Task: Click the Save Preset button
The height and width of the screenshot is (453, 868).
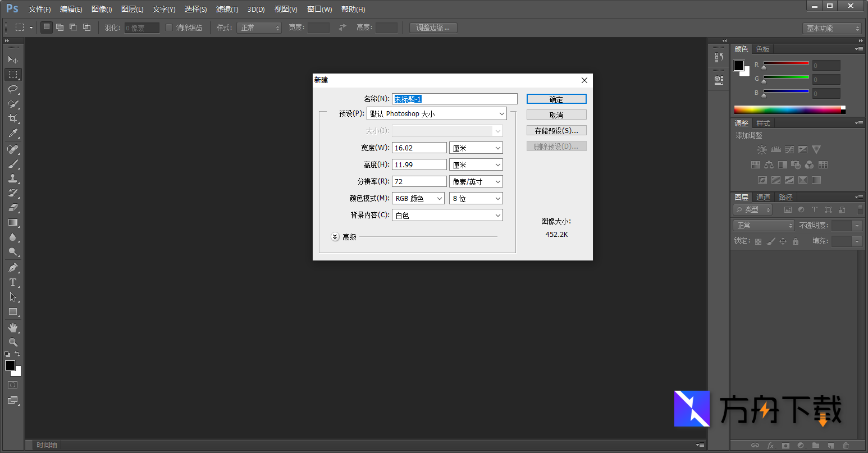Action: 556,130
